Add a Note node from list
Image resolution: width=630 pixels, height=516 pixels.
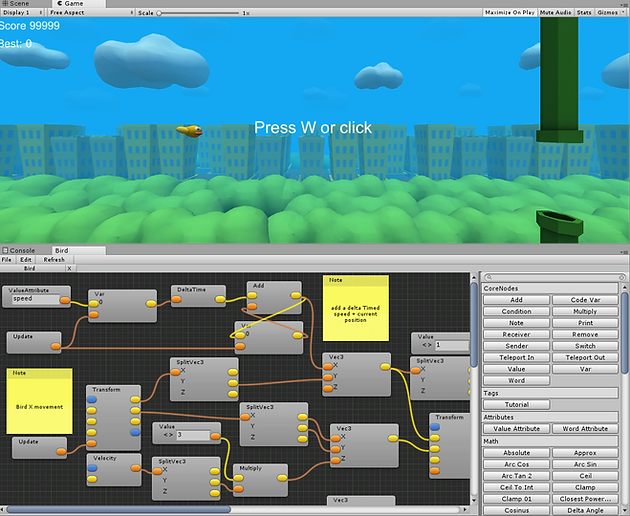pos(516,323)
